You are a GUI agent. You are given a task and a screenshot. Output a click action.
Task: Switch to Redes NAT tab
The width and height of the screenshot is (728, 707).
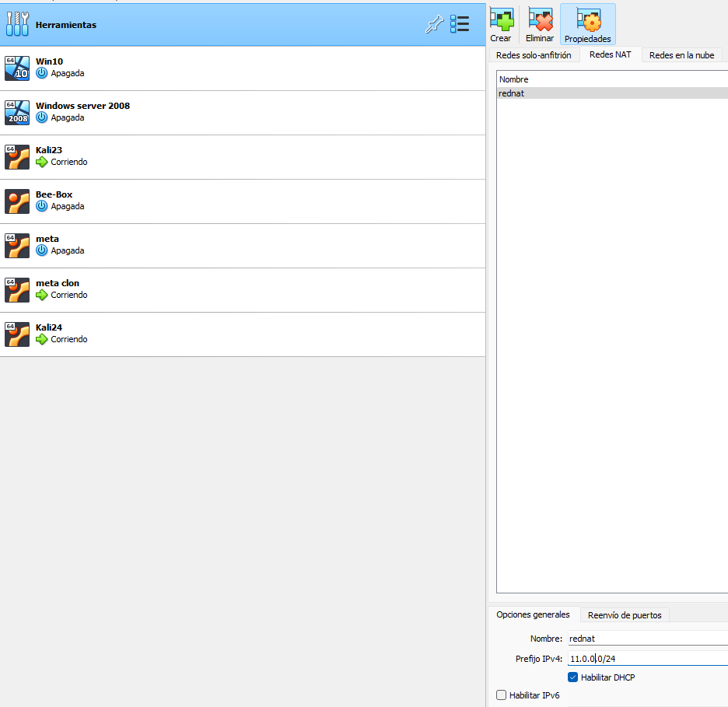pos(611,54)
